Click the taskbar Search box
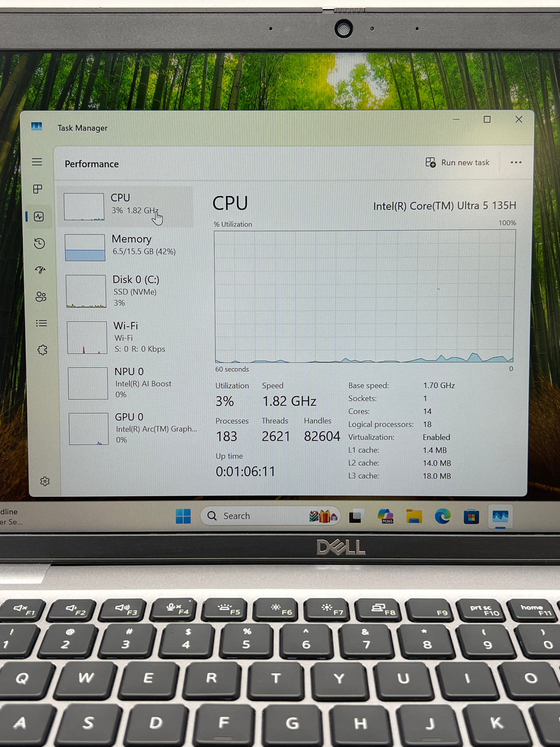 [x=270, y=516]
